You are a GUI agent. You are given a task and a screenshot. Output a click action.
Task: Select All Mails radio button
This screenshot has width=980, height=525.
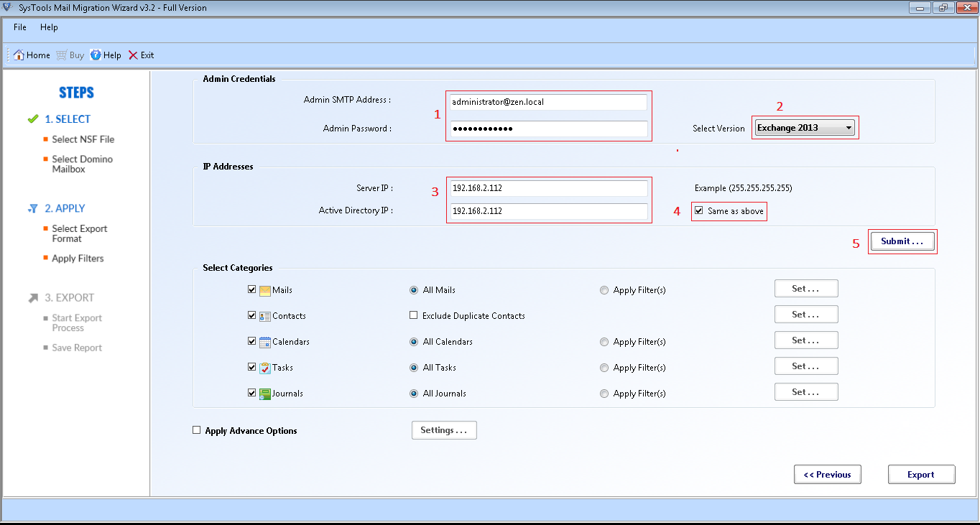click(414, 290)
